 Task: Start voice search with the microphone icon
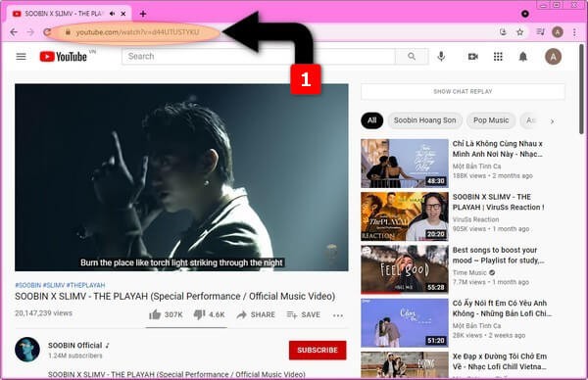[441, 56]
